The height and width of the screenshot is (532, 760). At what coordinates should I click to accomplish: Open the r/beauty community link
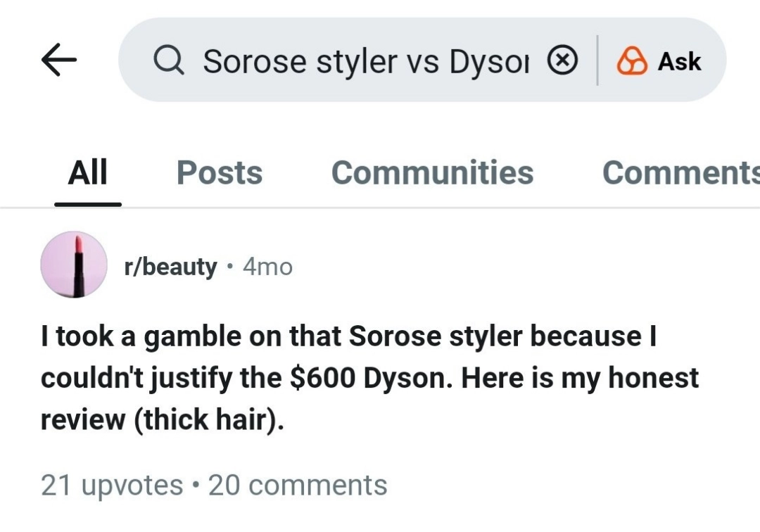[171, 266]
